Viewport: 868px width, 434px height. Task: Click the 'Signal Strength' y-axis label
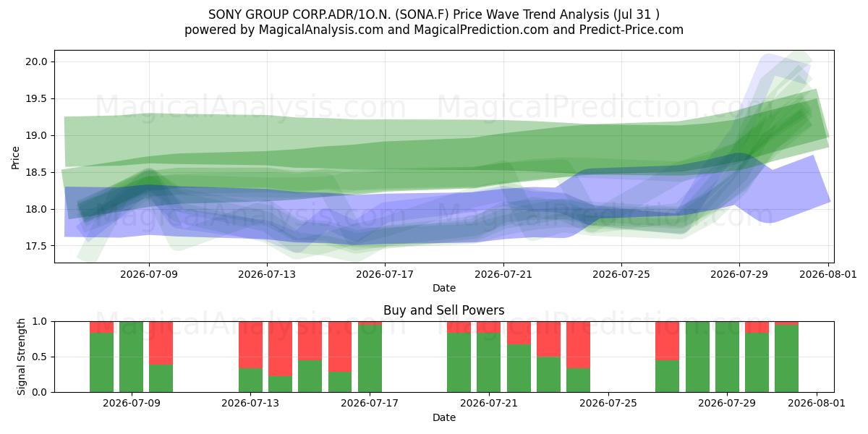click(x=22, y=357)
